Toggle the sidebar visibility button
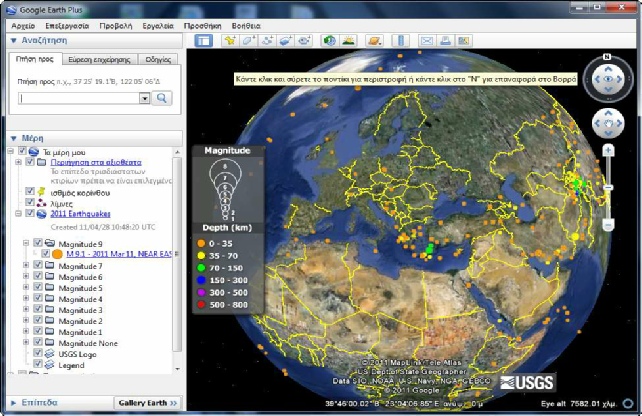The width and height of the screenshot is (642, 416). coord(203,41)
